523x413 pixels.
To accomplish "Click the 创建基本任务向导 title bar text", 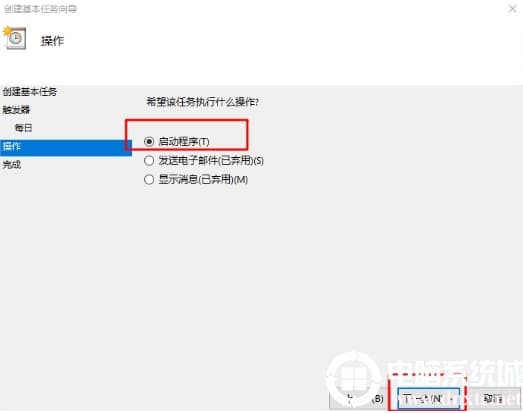I will (41, 9).
